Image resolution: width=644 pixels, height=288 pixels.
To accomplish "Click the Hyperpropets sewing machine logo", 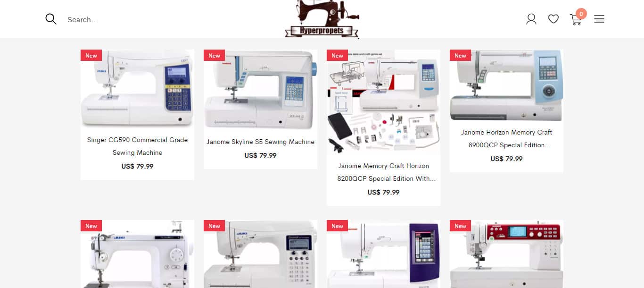I will click(322, 19).
